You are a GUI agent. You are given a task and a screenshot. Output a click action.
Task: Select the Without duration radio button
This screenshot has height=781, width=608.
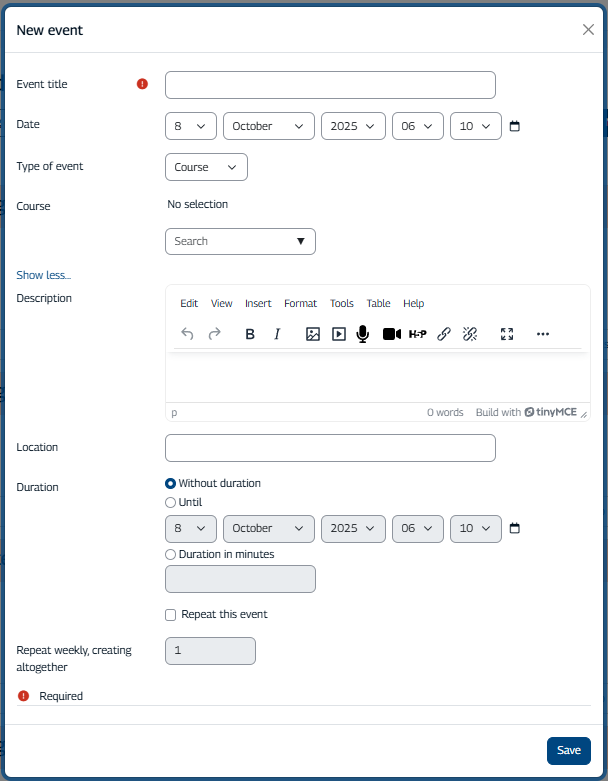170,484
